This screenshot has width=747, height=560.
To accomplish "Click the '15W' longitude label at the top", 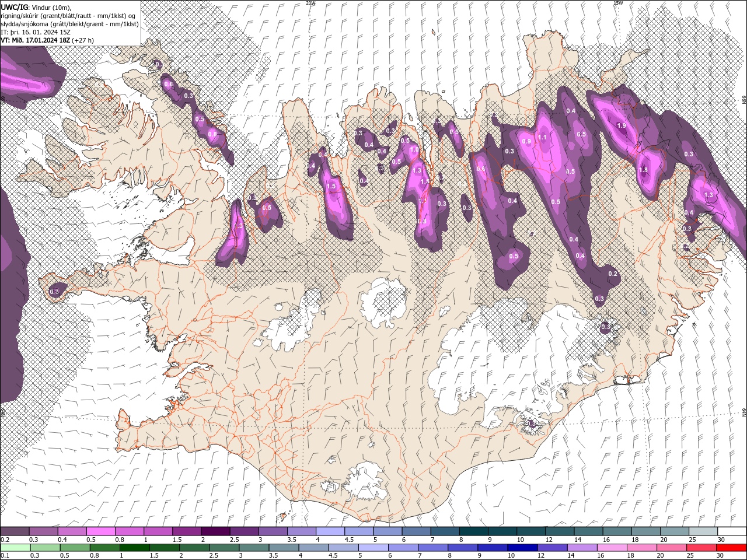I will (x=618, y=3).
